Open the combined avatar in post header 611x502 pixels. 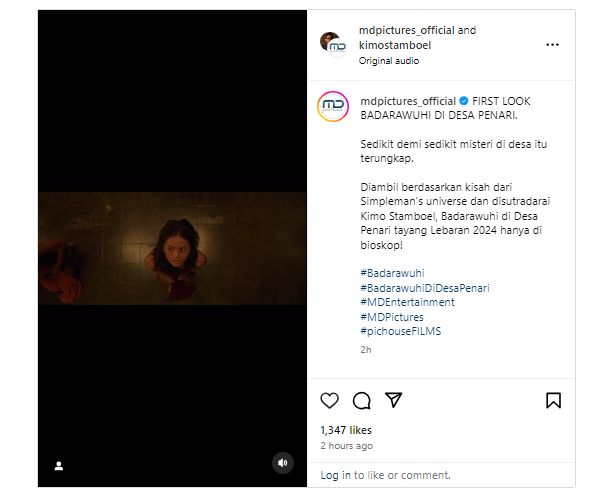point(333,44)
